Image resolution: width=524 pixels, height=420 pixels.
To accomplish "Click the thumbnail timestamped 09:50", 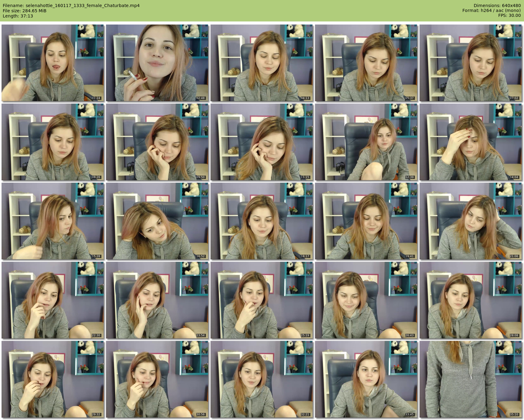I will point(157,142).
